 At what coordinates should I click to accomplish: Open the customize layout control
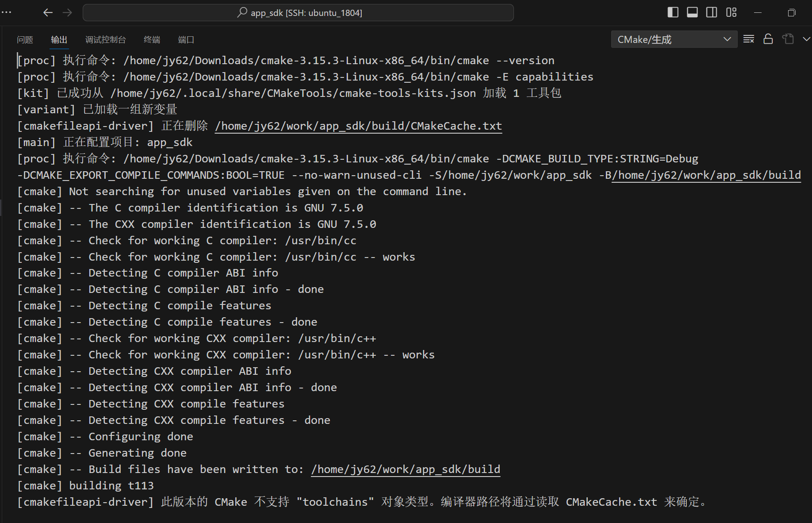click(731, 12)
